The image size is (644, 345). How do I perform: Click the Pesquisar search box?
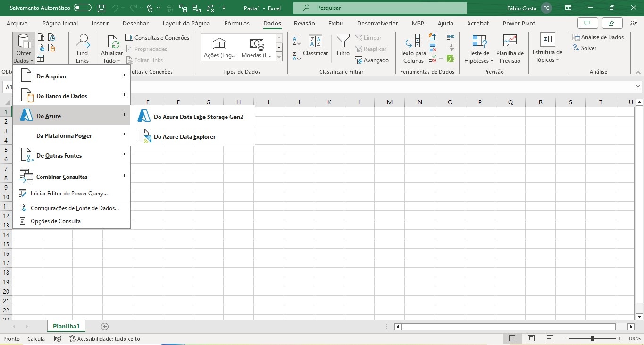tap(380, 8)
